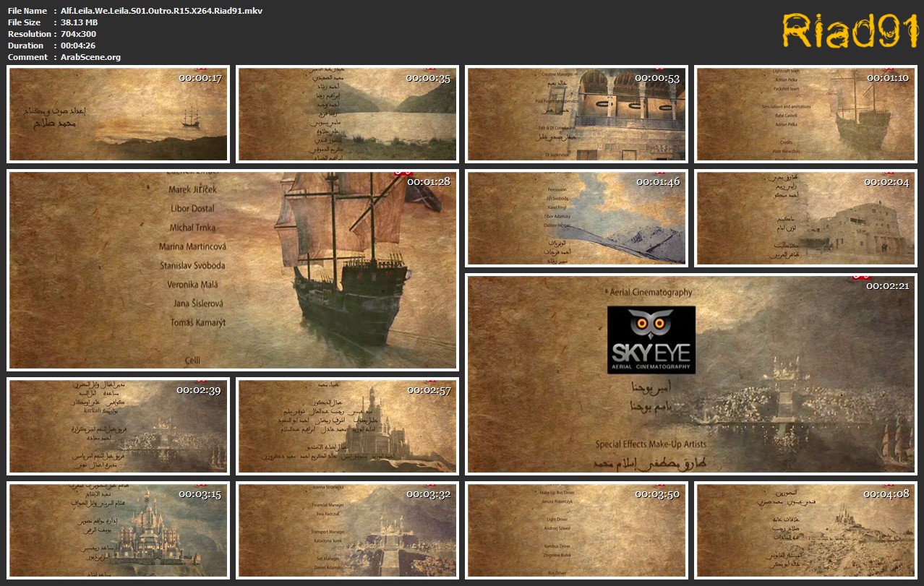Click the Riad91 logo in the header

(849, 32)
